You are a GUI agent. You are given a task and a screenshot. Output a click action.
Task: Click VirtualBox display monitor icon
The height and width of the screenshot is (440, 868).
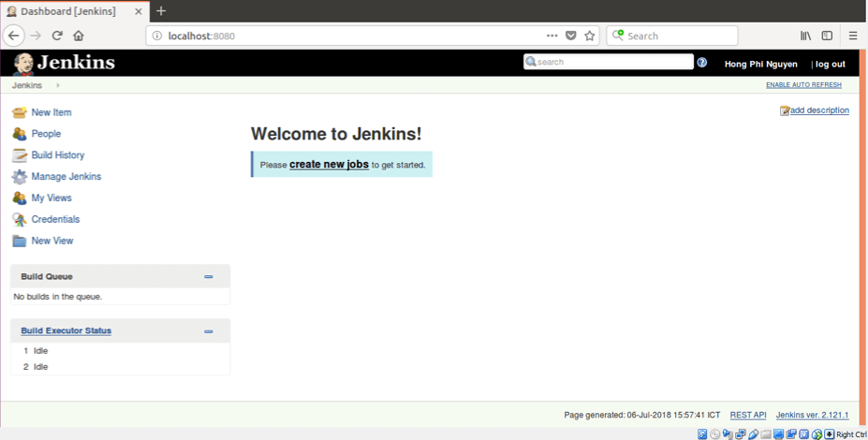(778, 433)
